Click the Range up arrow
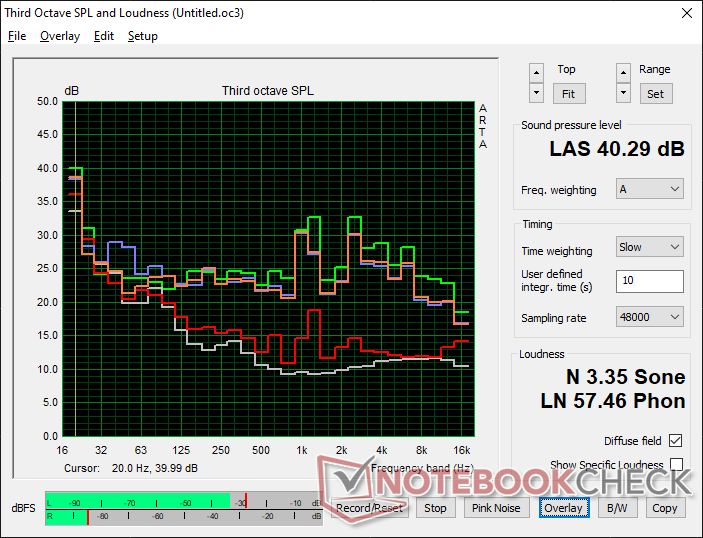Screen dimensions: 703x538 point(624,72)
